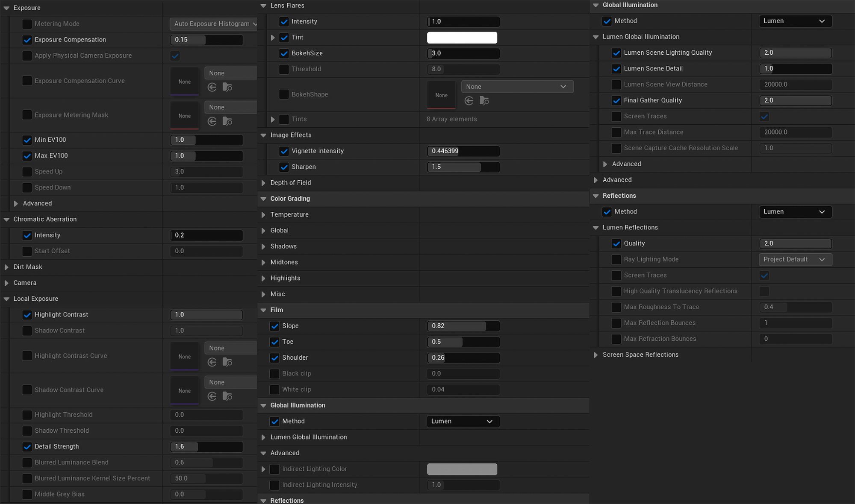The width and height of the screenshot is (855, 504).
Task: Expand the Depth of Field section
Action: (264, 183)
